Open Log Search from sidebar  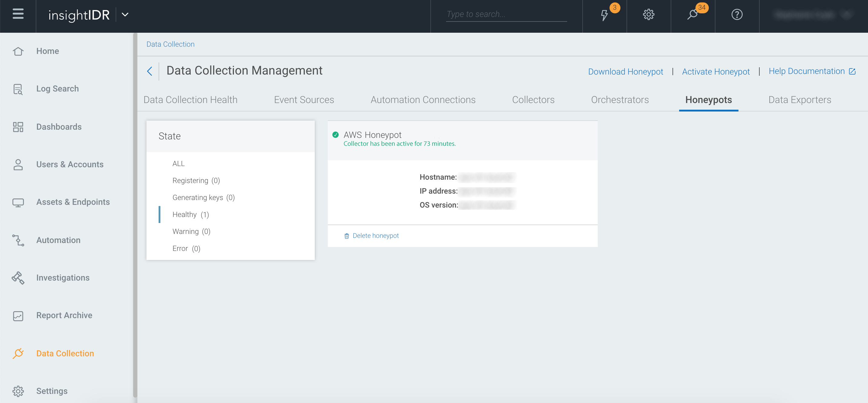click(58, 89)
